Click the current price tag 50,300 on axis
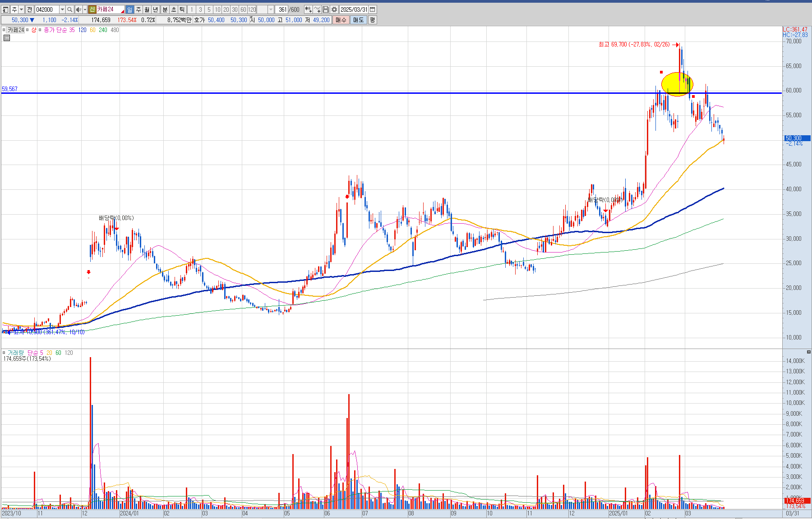Viewport: 812px width, 519px height. point(797,138)
